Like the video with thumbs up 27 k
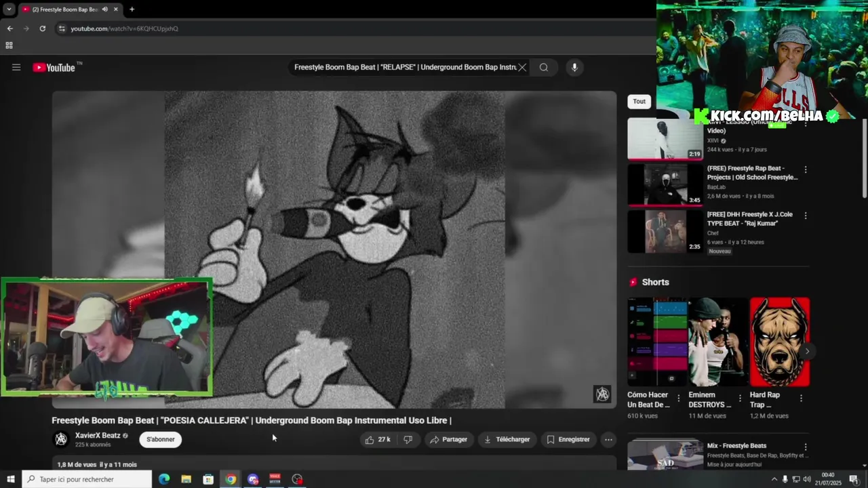This screenshot has height=488, width=868. (378, 439)
